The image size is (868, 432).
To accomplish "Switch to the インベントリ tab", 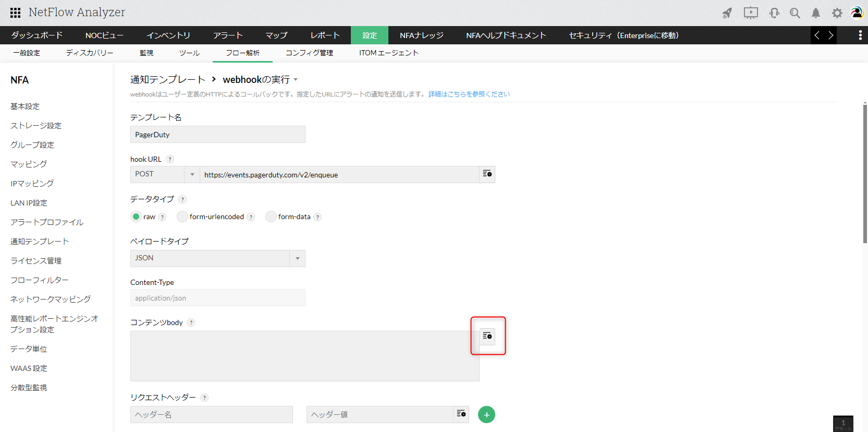I will tap(168, 35).
